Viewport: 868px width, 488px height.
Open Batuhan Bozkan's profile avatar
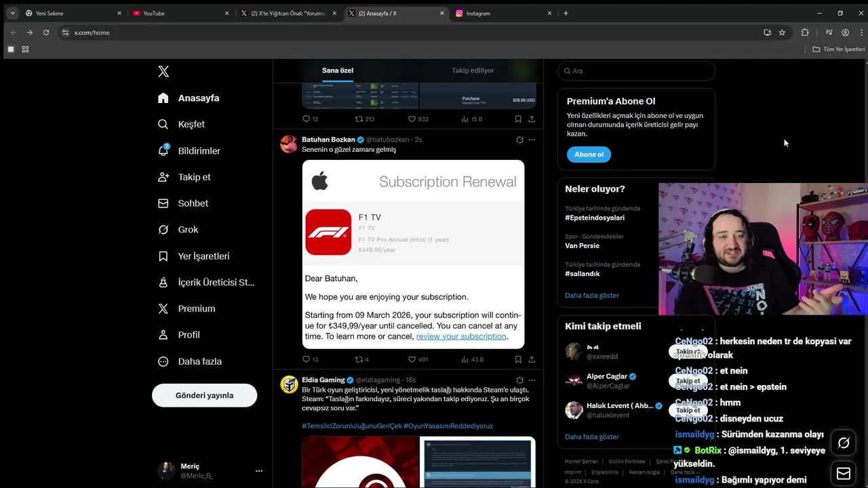point(289,144)
